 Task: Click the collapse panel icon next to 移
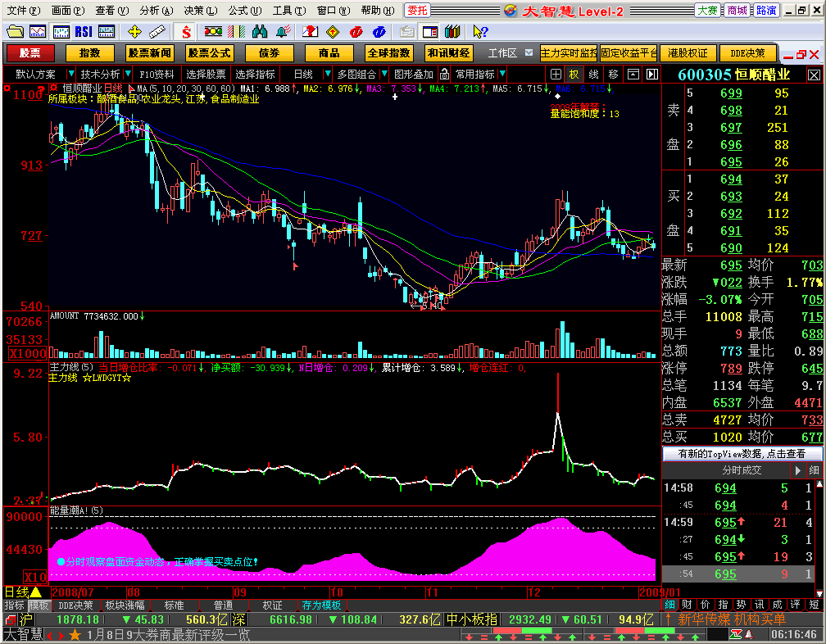[x=633, y=75]
